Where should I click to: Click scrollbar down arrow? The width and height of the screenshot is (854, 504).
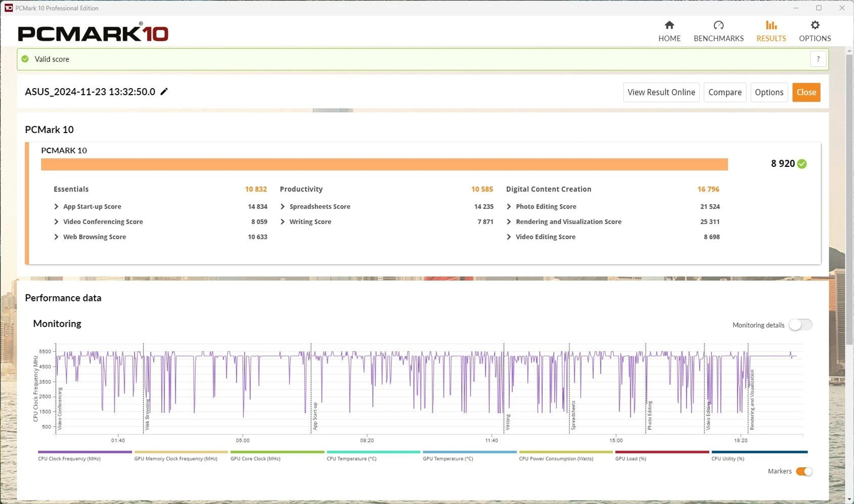coord(849,500)
